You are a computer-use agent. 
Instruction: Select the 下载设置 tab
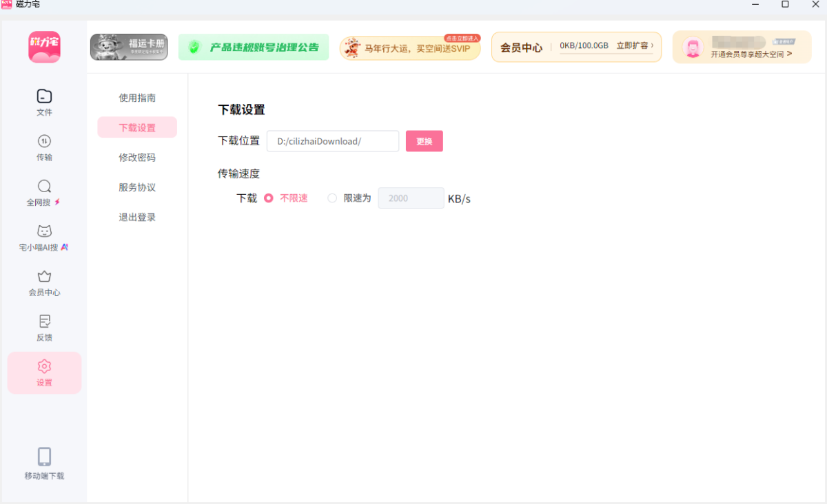tap(137, 127)
